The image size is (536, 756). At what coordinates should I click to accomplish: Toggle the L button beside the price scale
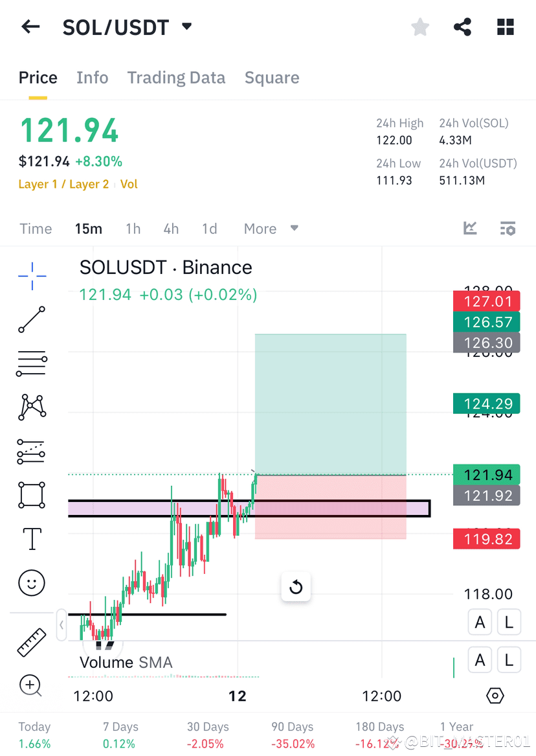(509, 622)
